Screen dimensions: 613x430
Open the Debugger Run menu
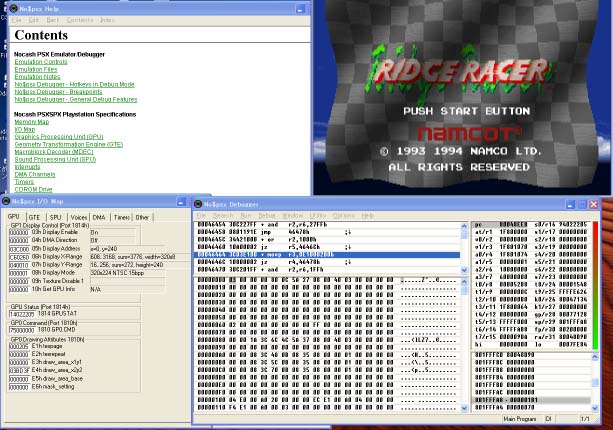tap(246, 215)
